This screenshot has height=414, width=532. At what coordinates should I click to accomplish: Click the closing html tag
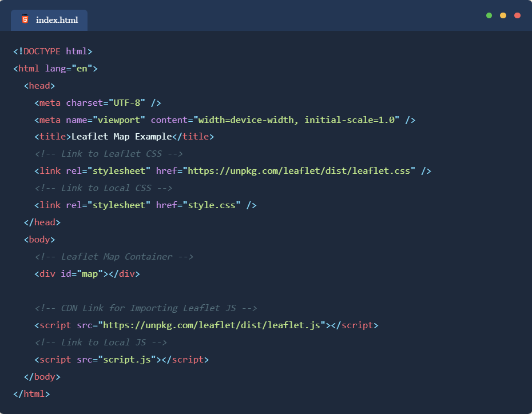click(31, 394)
